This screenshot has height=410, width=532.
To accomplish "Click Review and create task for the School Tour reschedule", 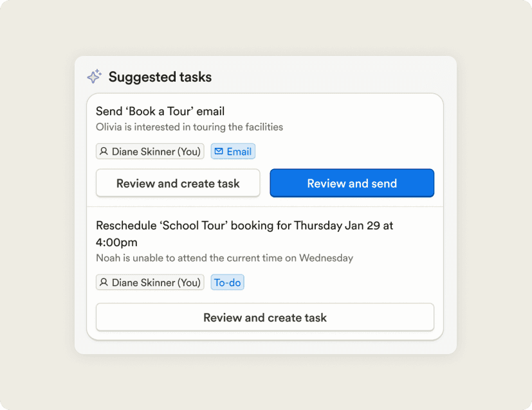I will [265, 317].
